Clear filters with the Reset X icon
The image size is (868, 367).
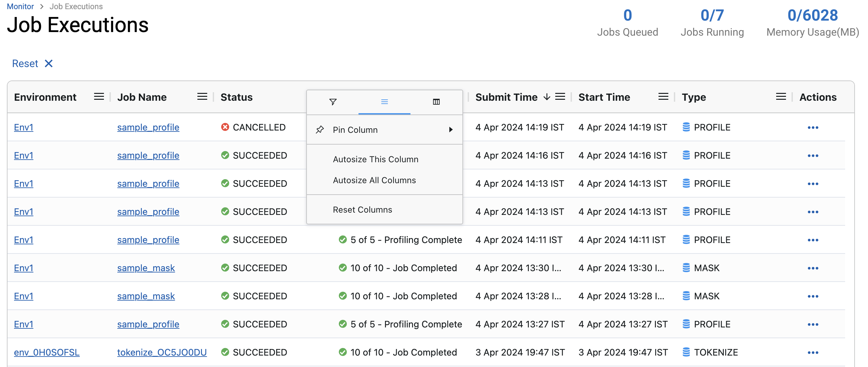pyautogui.click(x=48, y=63)
